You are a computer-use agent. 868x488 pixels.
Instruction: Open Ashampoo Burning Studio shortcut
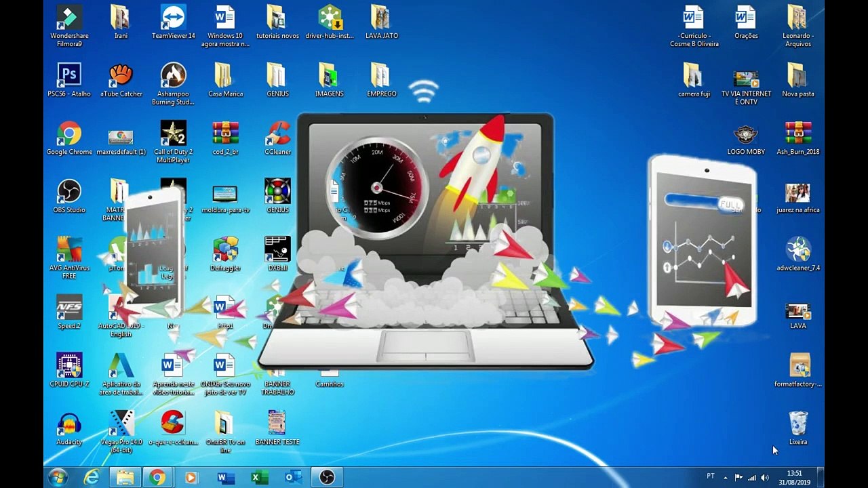[x=173, y=84]
